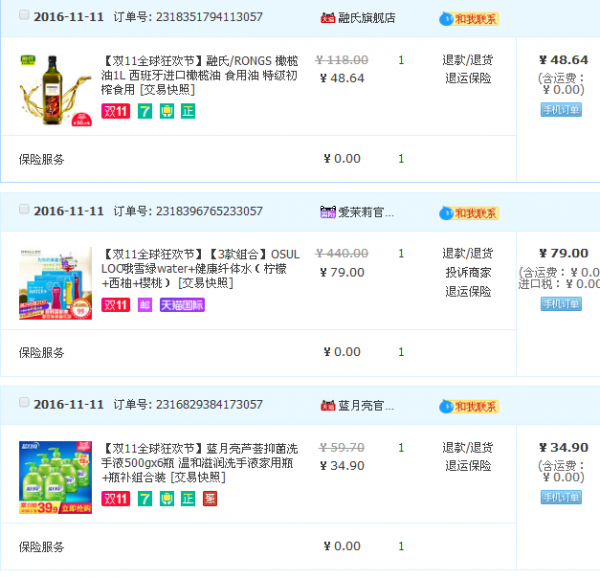Click order number 231682938417​3057
Image resolution: width=600 pixels, height=578 pixels.
pos(209,405)
